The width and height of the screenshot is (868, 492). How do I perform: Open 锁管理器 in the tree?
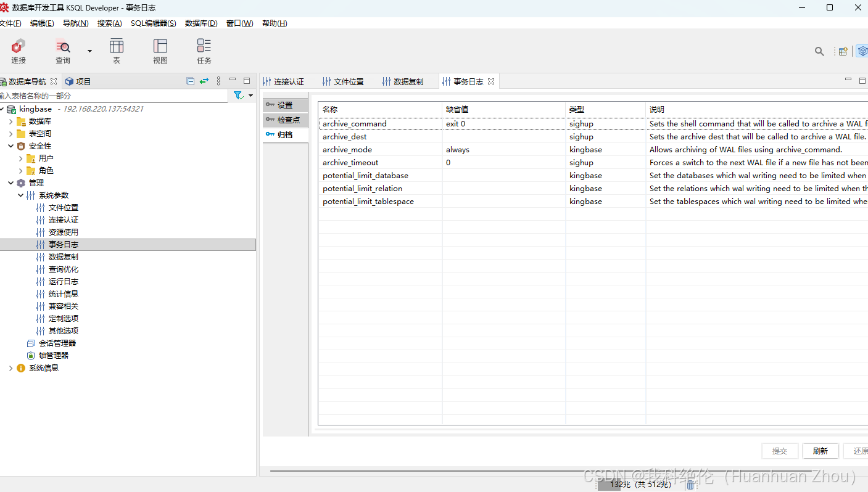tap(54, 356)
